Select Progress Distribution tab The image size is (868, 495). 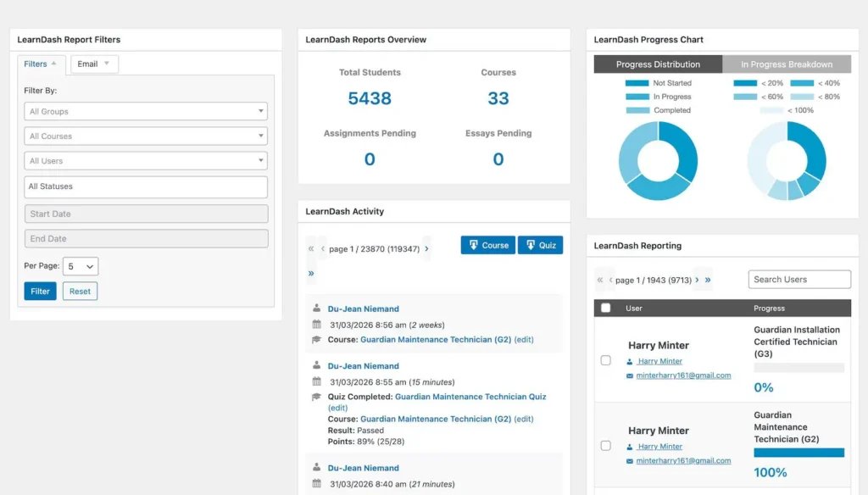point(658,64)
